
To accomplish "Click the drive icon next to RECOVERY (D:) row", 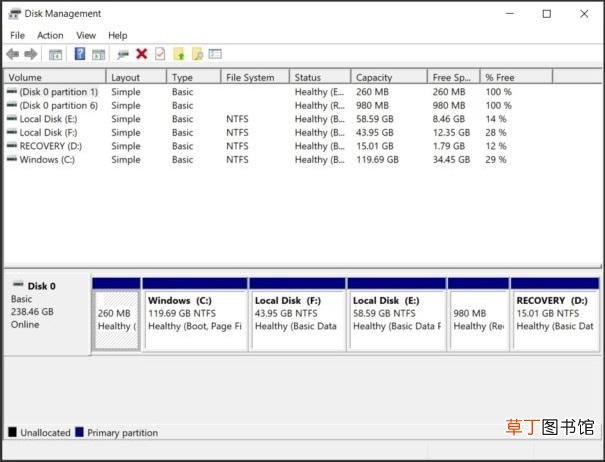I will [x=12, y=146].
